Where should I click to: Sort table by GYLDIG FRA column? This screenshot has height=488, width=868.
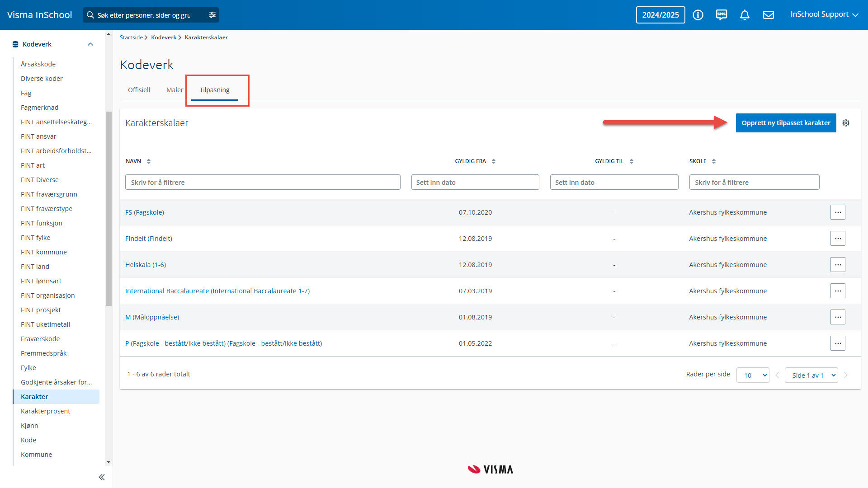(494, 161)
